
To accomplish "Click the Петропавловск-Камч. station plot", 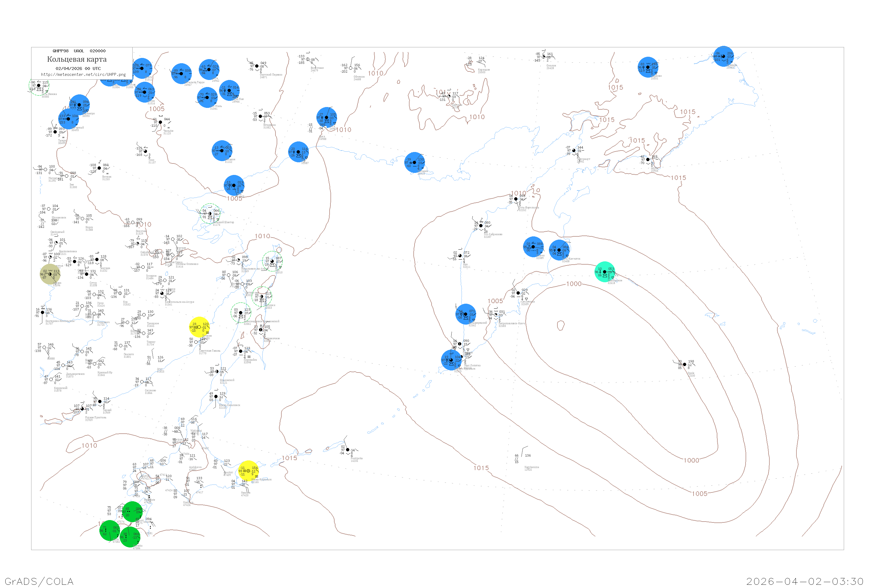I will click(x=496, y=315).
